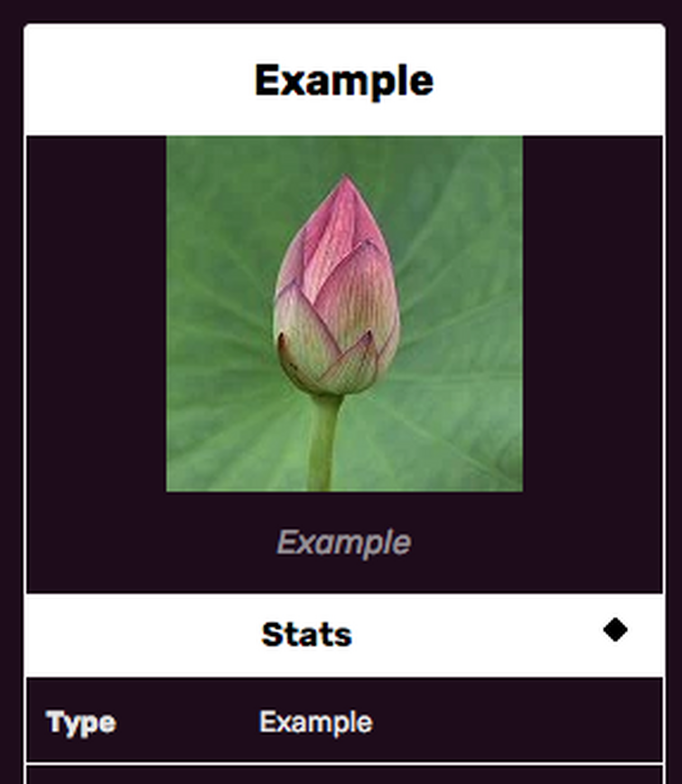The height and width of the screenshot is (784, 682).
Task: Click white Stats bar left of label
Action: point(143,635)
